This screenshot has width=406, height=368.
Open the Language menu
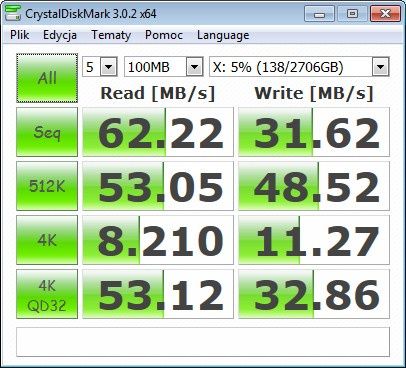(223, 35)
